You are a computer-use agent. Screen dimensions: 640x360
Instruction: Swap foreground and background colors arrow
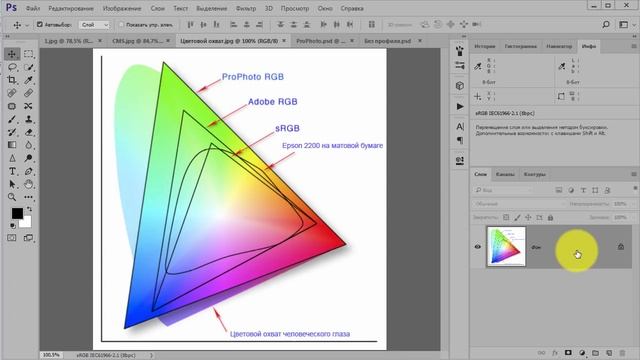(x=29, y=209)
